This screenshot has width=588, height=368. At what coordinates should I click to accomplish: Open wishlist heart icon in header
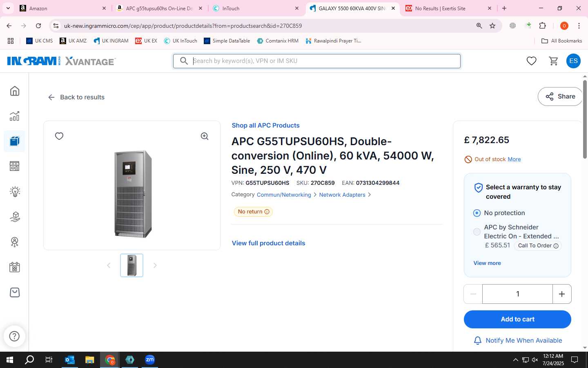(x=531, y=61)
